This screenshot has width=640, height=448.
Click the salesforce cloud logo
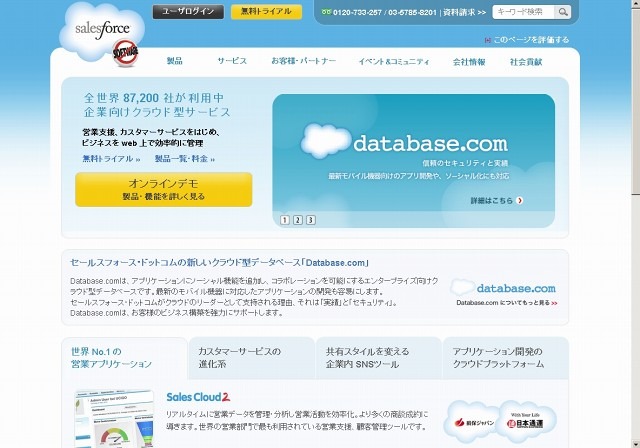102,31
